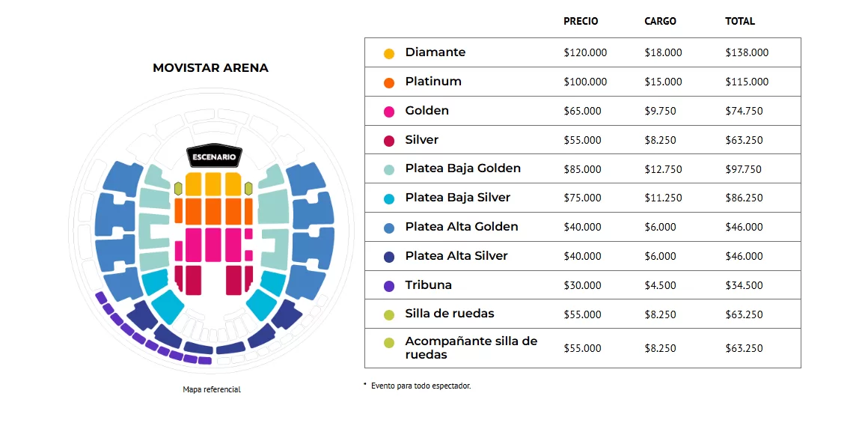Click the purple Tribuna legend dot
Image resolution: width=868 pixels, height=423 pixels.
click(389, 286)
